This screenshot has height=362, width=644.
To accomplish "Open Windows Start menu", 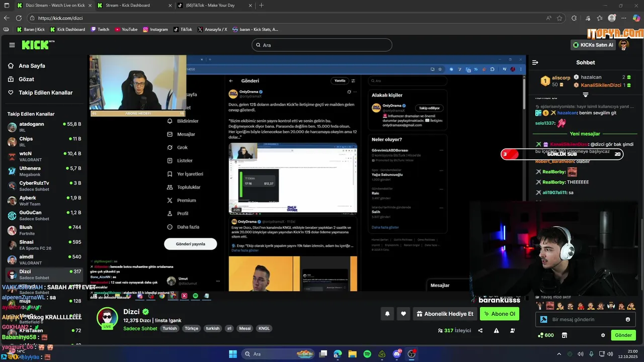I will pos(233,354).
